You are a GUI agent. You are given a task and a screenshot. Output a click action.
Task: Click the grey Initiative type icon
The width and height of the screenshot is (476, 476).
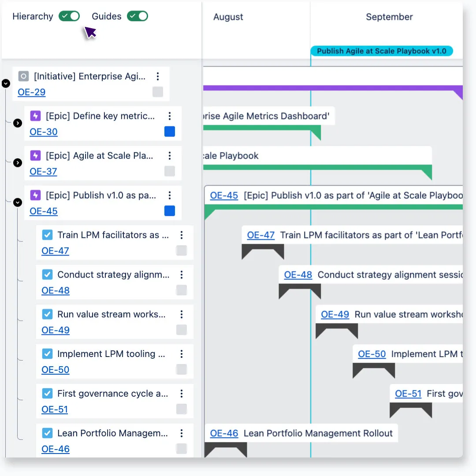(x=23, y=76)
